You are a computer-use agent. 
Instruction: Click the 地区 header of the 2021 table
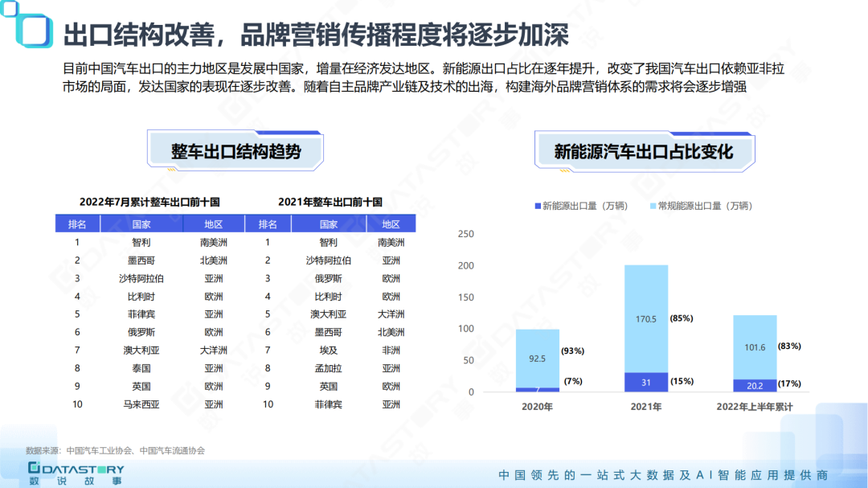point(391,223)
